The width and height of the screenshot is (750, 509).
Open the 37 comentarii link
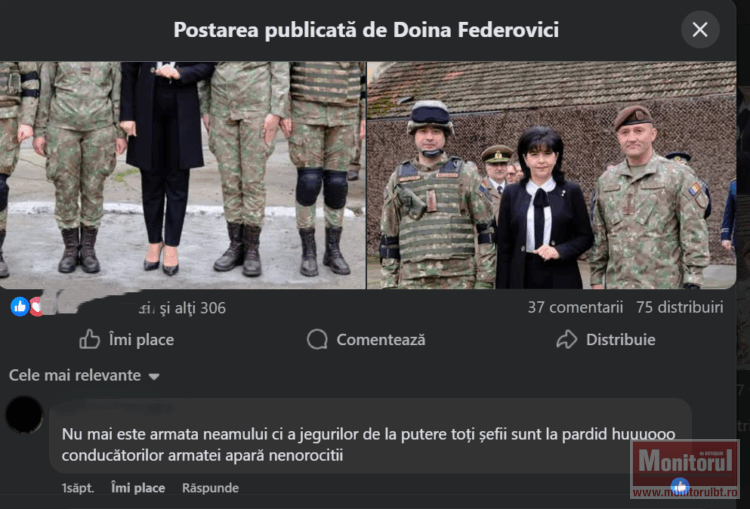pos(575,307)
